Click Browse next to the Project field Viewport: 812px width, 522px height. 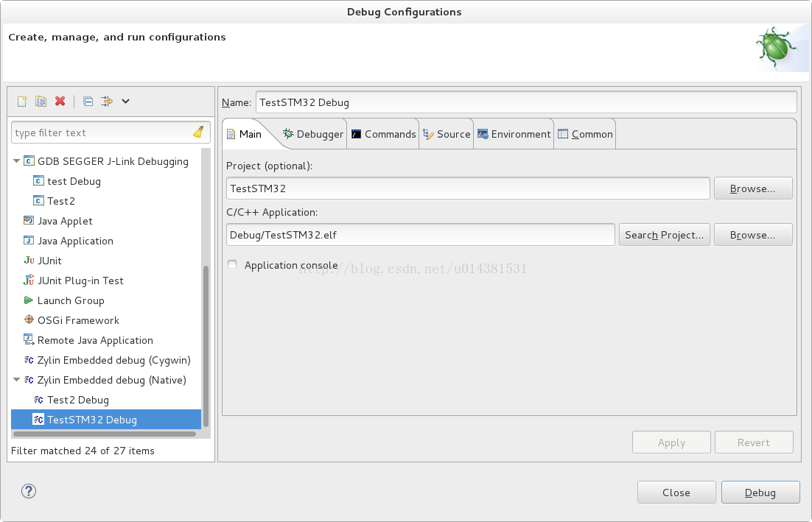tap(752, 188)
